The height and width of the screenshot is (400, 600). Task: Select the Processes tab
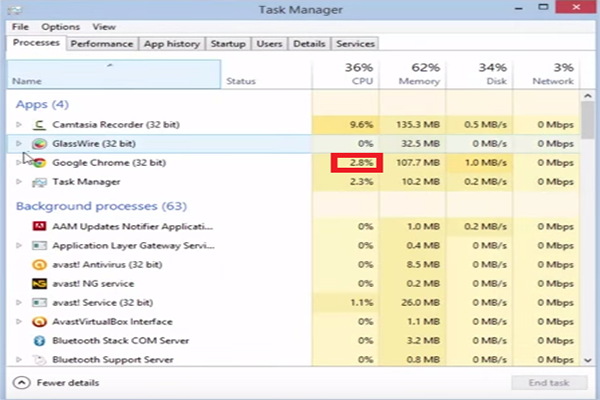(x=36, y=43)
